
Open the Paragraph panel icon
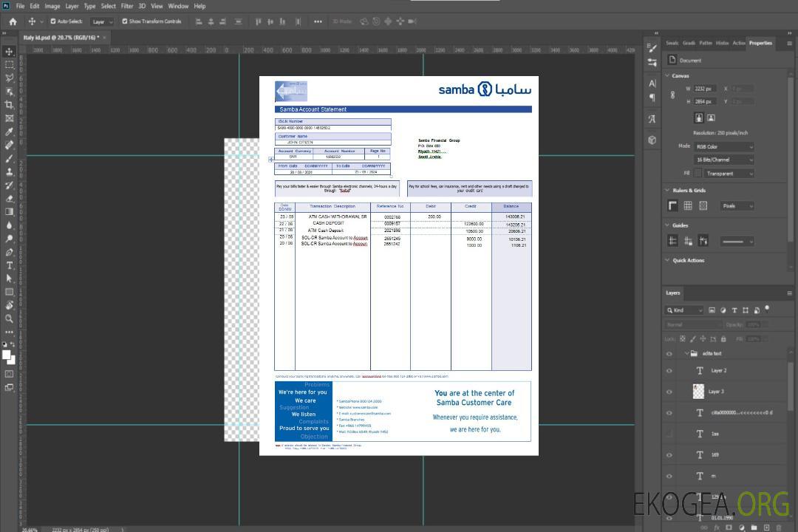tap(652, 98)
